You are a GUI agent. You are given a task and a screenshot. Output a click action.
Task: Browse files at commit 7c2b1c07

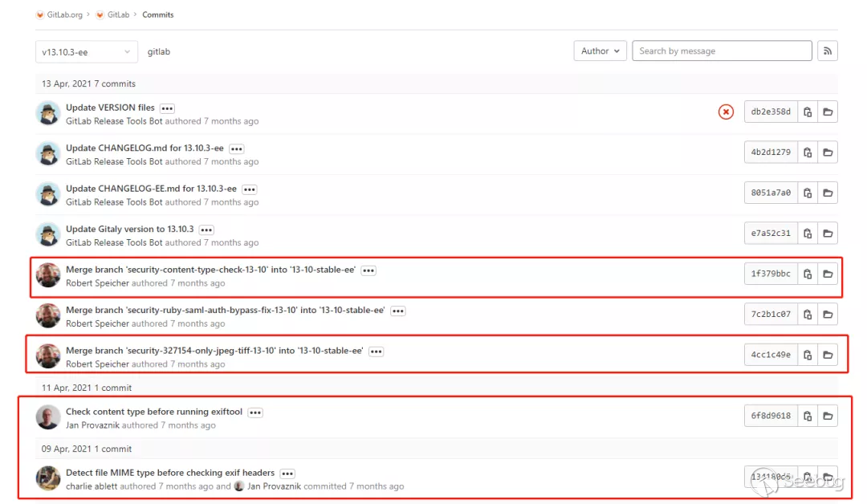[x=828, y=314]
